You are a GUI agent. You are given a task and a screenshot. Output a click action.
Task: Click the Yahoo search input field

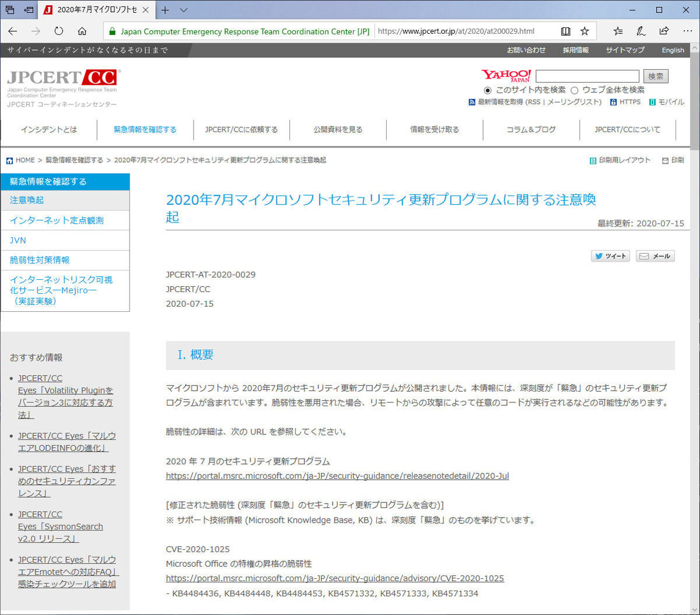point(587,76)
